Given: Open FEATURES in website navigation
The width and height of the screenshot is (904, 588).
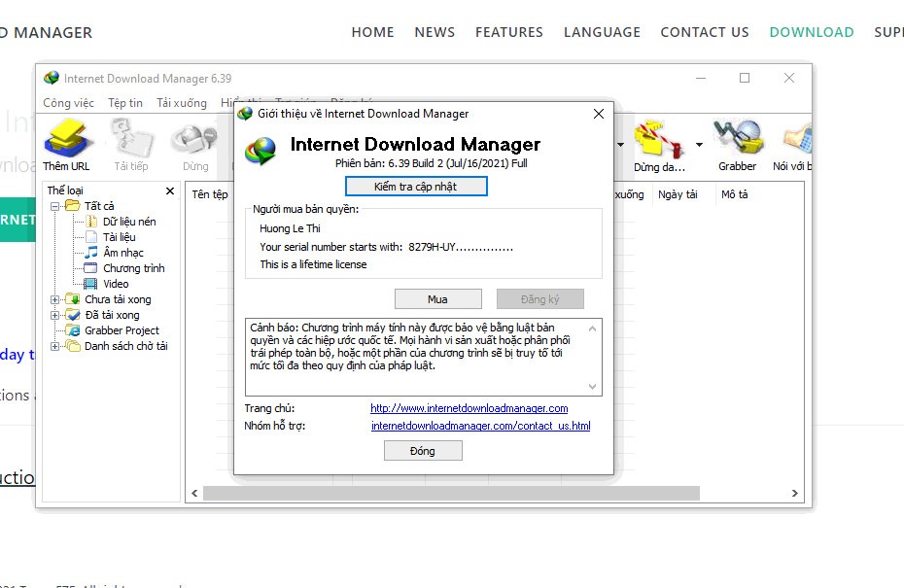Looking at the screenshot, I should click(509, 32).
